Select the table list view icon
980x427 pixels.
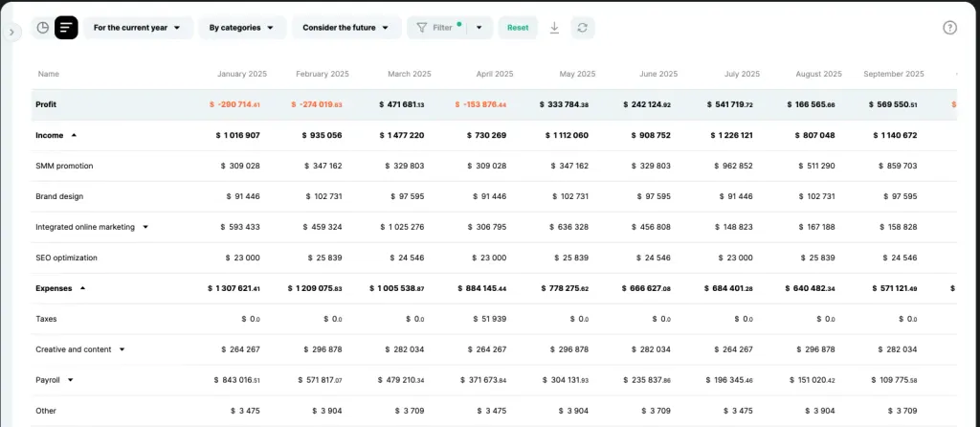66,28
